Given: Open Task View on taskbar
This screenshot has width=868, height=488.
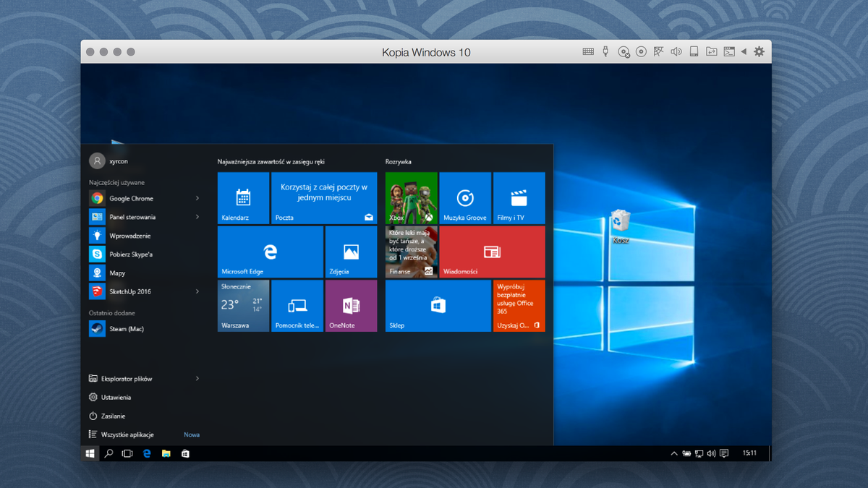Looking at the screenshot, I should tap(127, 453).
